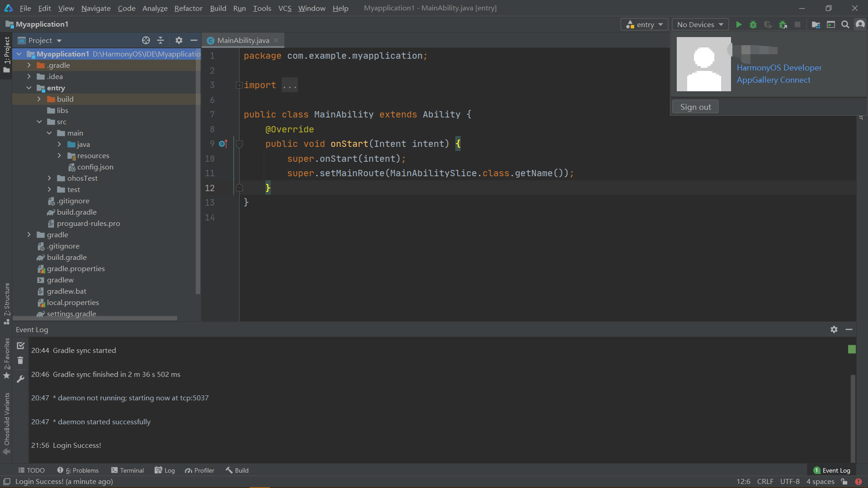Select the Refactor menu item
Viewport: 868px width, 488px height.
coord(188,8)
